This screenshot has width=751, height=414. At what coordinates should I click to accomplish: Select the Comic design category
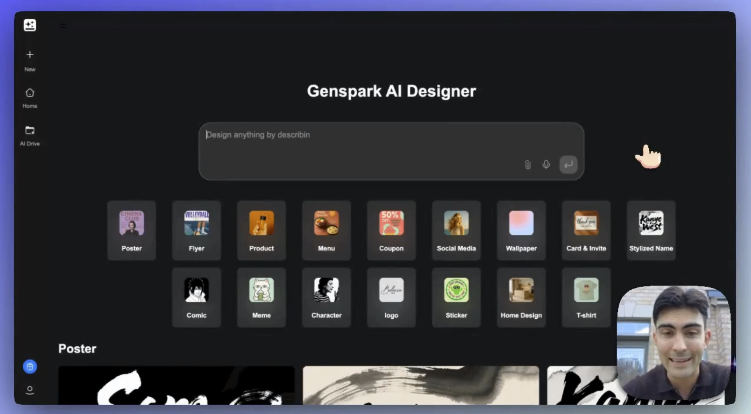pyautogui.click(x=196, y=298)
